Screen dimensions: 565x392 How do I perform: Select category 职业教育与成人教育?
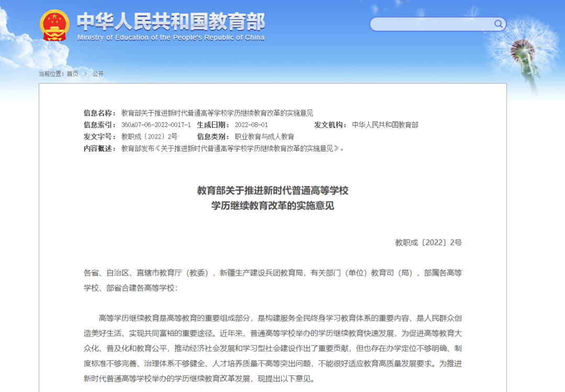tap(265, 137)
